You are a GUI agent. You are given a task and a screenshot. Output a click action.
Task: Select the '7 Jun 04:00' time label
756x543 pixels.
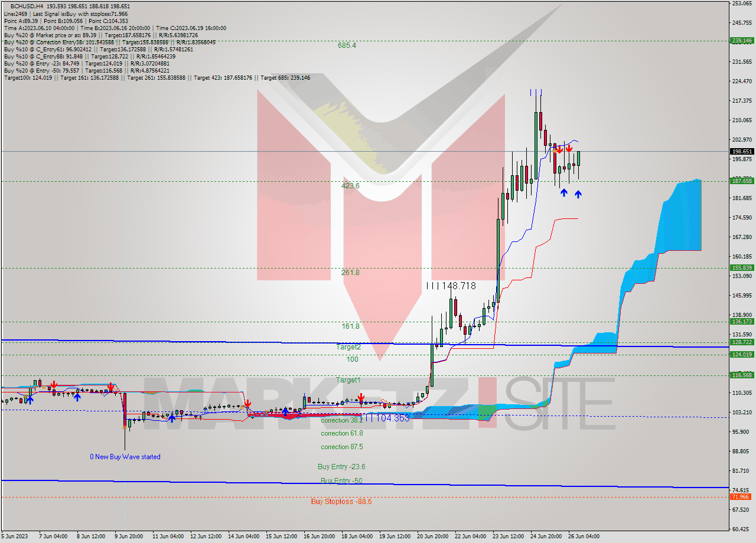pyautogui.click(x=54, y=537)
